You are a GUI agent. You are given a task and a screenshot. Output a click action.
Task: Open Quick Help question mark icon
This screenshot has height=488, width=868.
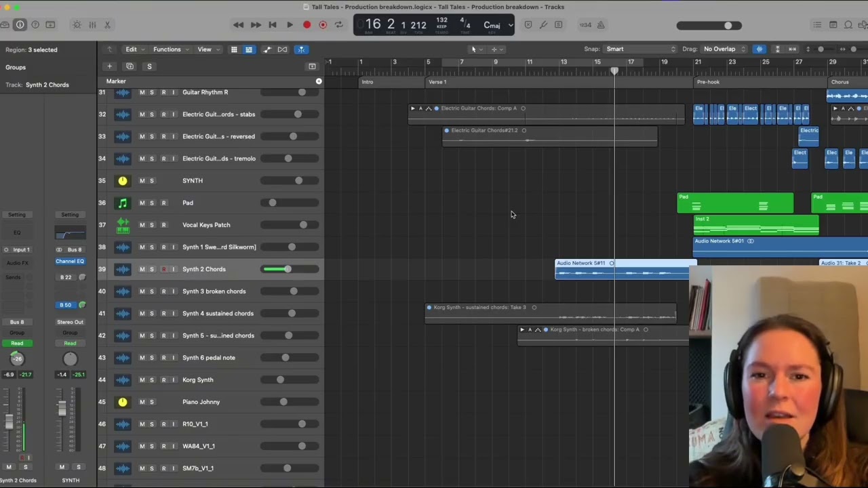click(35, 25)
